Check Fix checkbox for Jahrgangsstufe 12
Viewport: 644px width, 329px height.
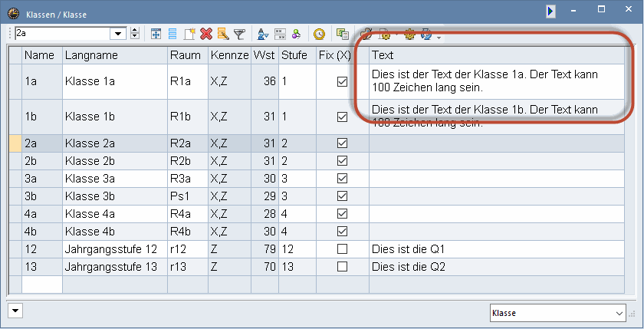pos(342,249)
